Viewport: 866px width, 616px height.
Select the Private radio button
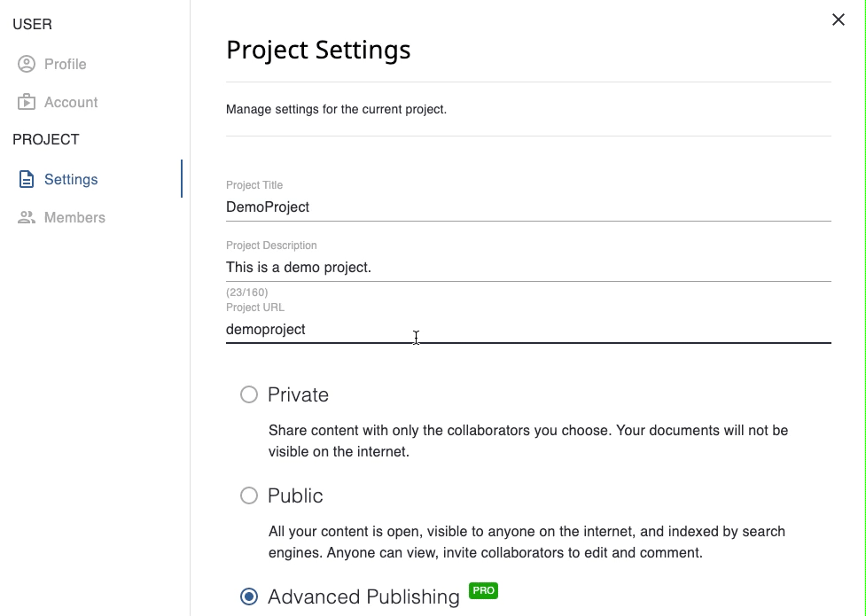click(x=249, y=394)
